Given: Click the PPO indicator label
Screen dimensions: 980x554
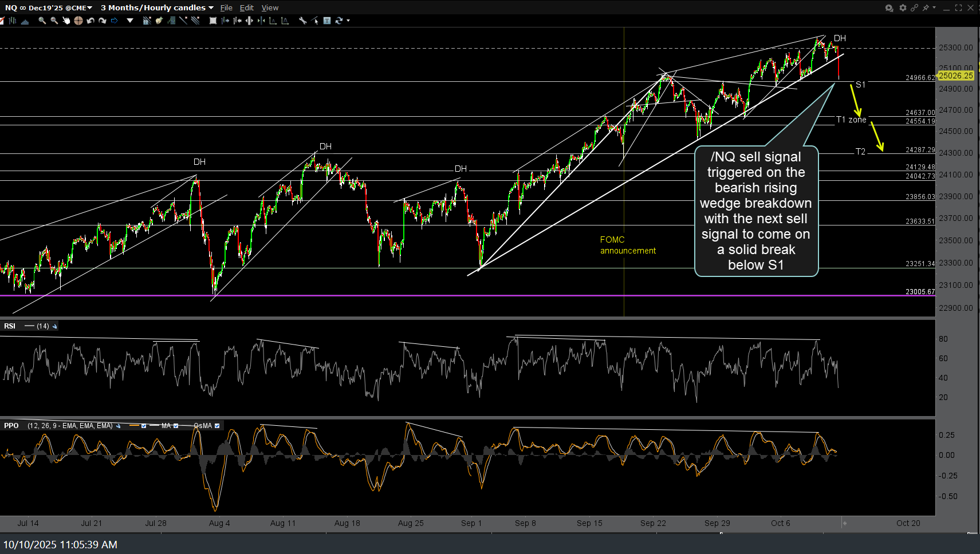Looking at the screenshot, I should pyautogui.click(x=11, y=426).
